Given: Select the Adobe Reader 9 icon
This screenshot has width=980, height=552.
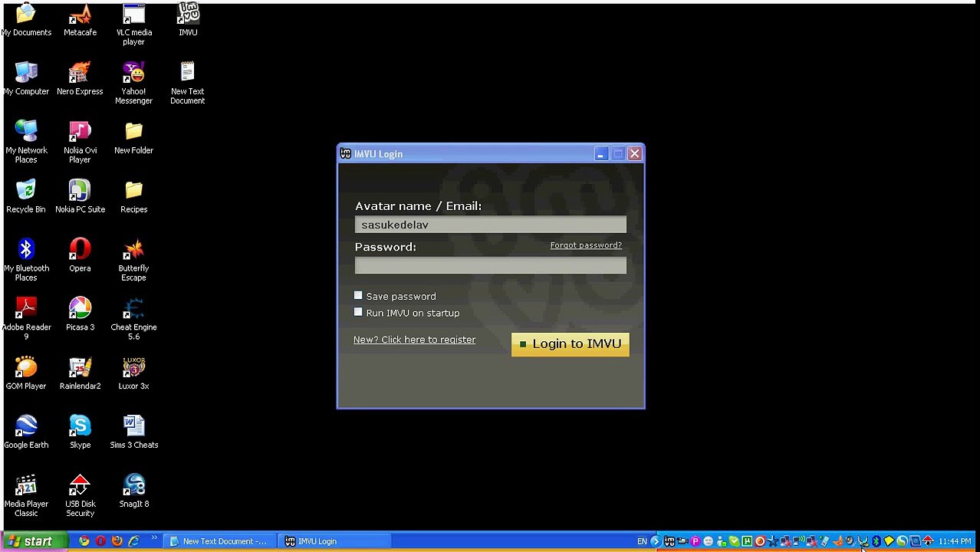Looking at the screenshot, I should point(26,319).
